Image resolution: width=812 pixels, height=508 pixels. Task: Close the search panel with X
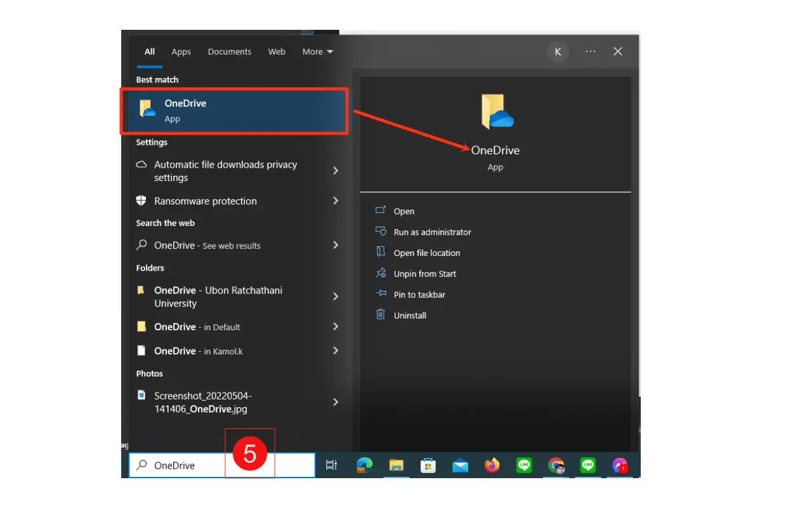618,51
